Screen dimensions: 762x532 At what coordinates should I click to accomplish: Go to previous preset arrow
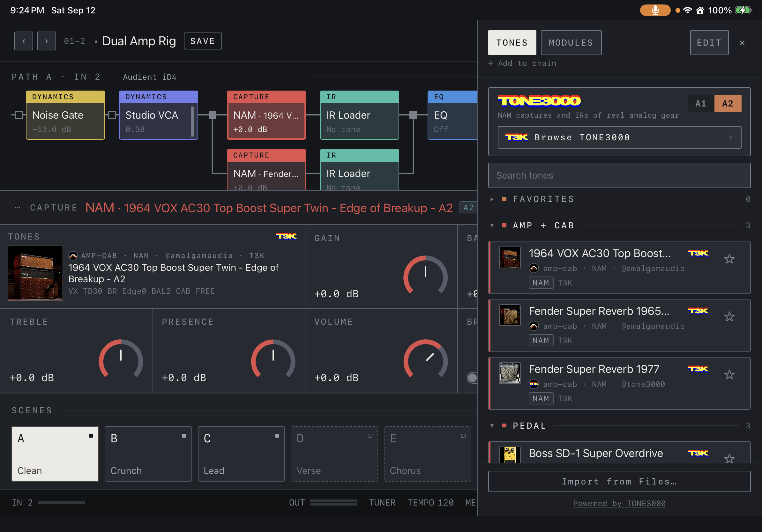24,41
